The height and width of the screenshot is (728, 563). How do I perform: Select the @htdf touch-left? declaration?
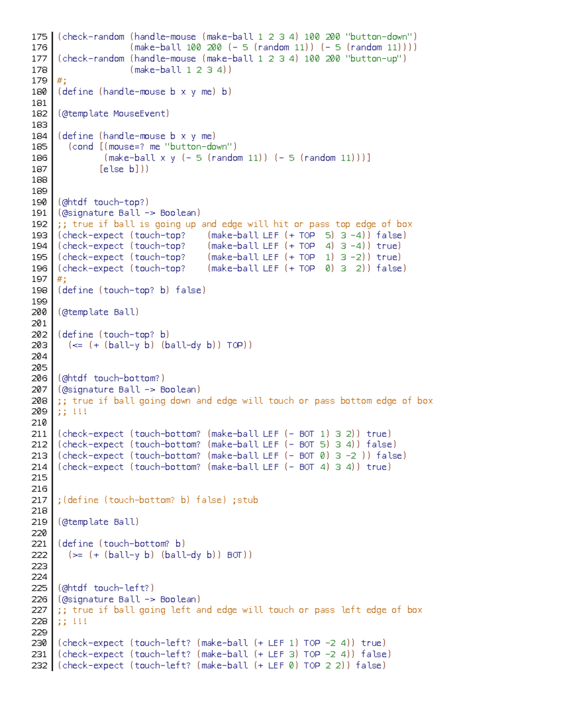click(103, 587)
